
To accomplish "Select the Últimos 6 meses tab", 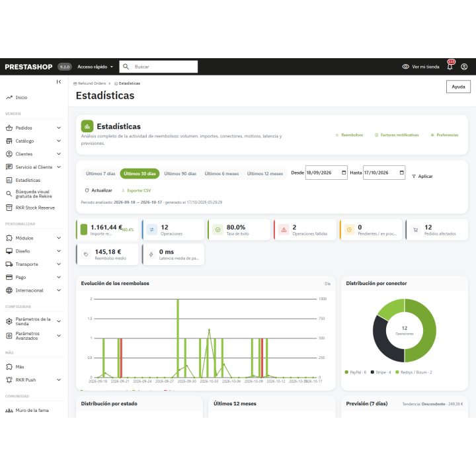I will point(221,174).
